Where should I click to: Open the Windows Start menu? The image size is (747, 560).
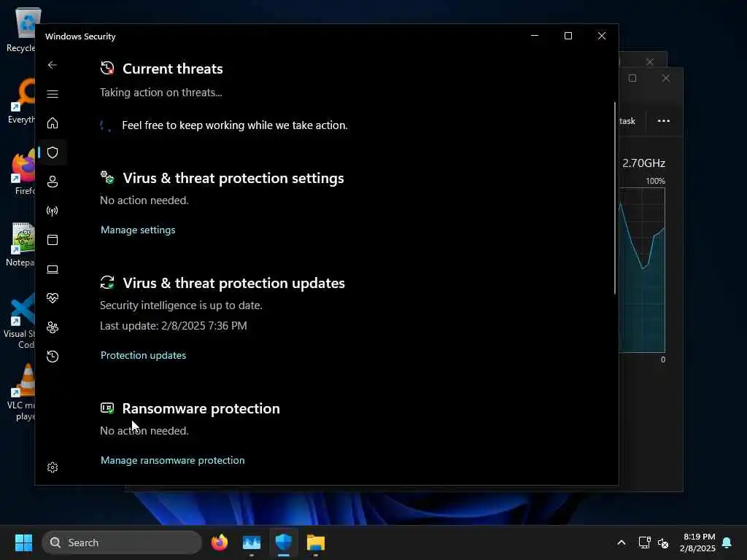[23, 542]
